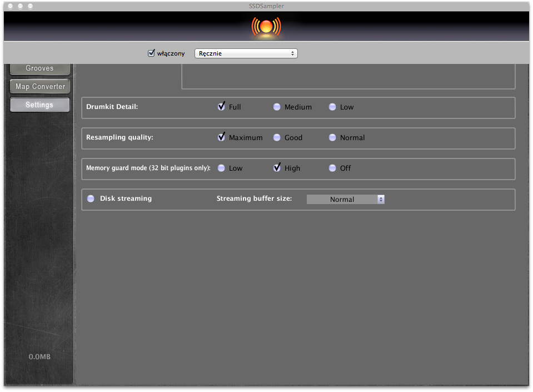Image resolution: width=533 pixels, height=392 pixels.
Task: Turn memory guard mode Off
Action: click(332, 168)
